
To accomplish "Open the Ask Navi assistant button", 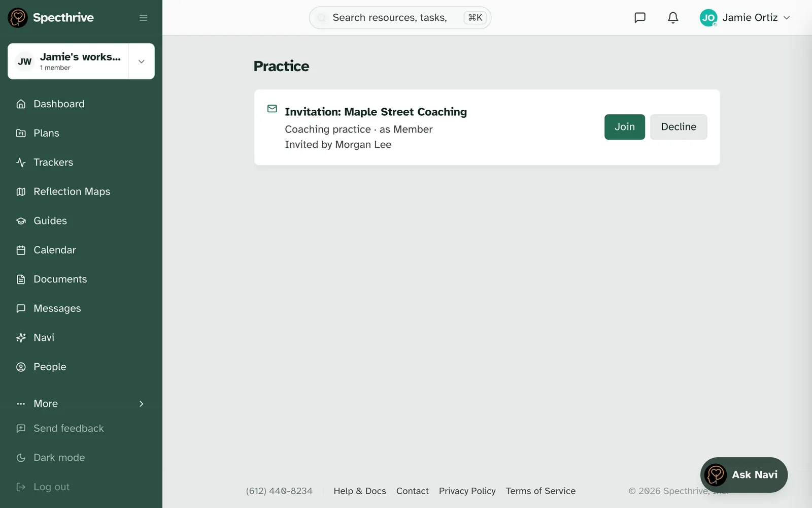I will [744, 475].
